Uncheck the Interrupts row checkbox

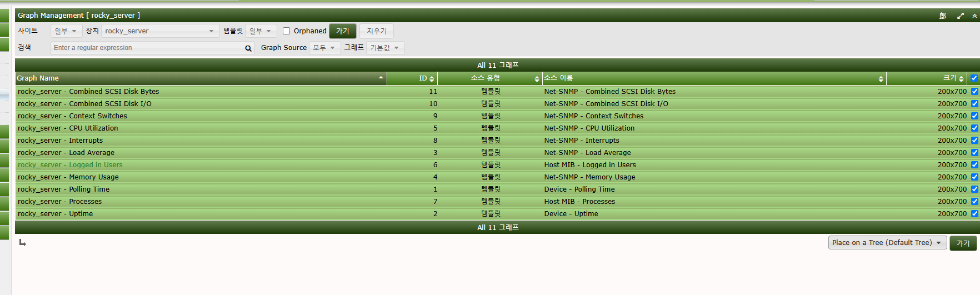[974, 141]
